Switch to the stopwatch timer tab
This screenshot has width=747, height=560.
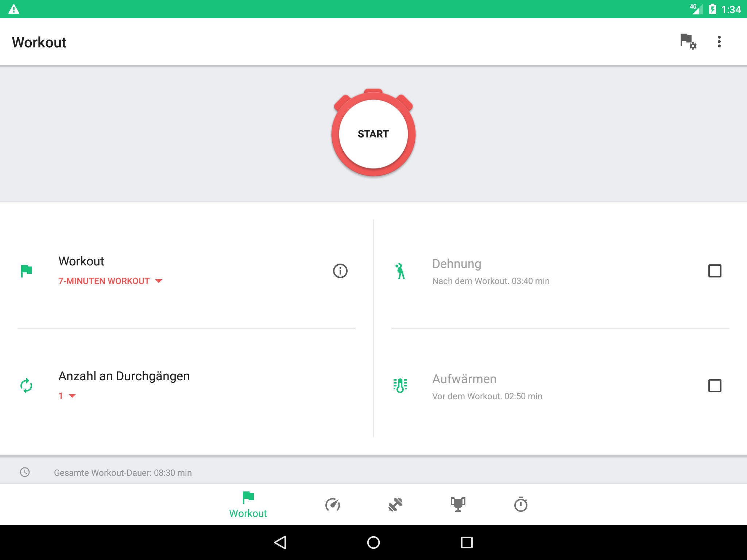coord(521,504)
